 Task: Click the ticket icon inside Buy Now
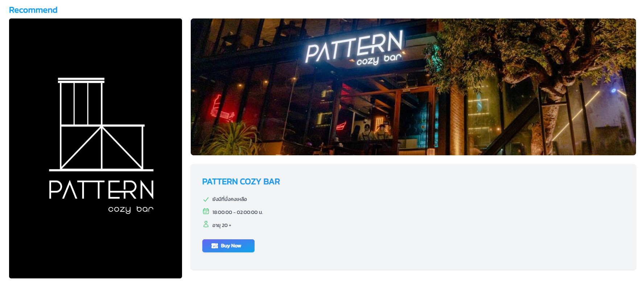(x=215, y=246)
